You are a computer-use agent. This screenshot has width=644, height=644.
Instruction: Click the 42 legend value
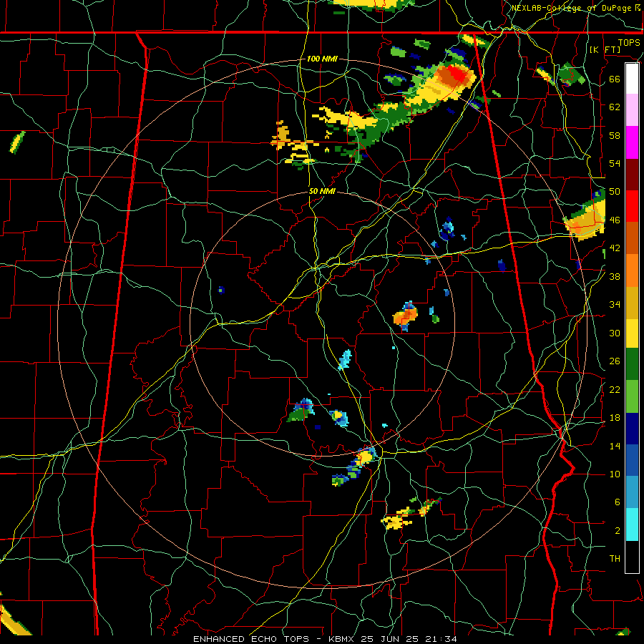click(615, 248)
